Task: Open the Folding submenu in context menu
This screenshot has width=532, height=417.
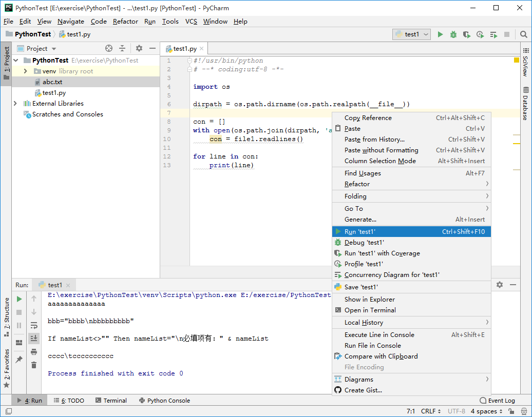Action: 411,196
